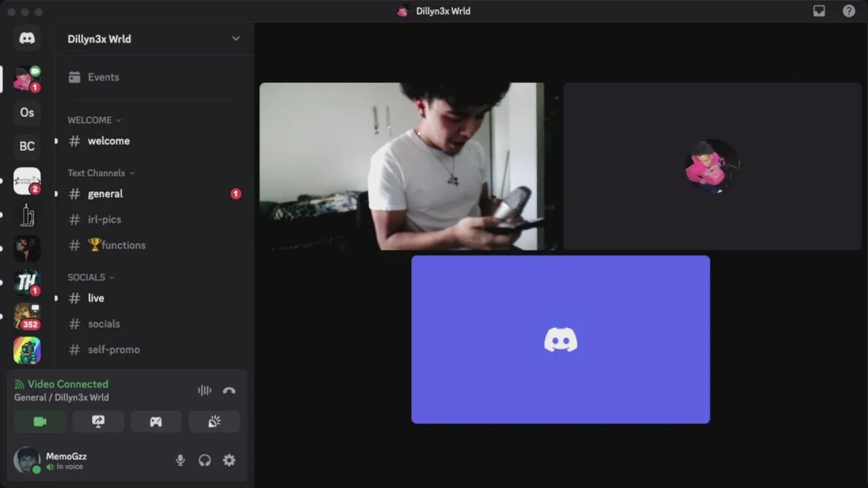This screenshot has width=868, height=488.
Task: Open the Events page
Action: [154, 77]
